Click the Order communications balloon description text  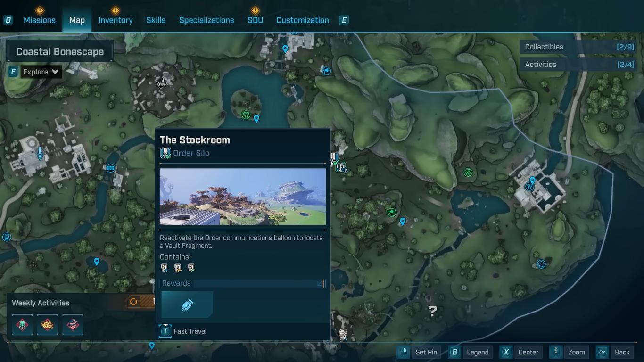[241, 241]
